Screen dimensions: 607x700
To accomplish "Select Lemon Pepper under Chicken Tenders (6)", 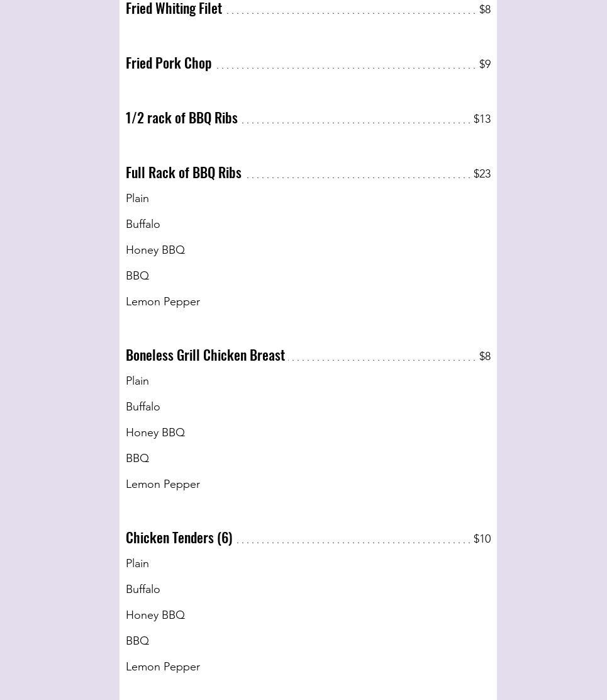I will (x=163, y=667).
